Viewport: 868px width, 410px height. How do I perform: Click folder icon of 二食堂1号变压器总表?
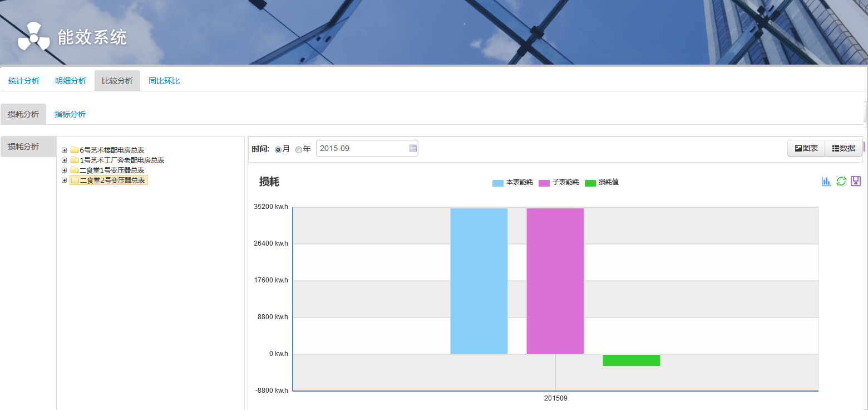point(75,170)
